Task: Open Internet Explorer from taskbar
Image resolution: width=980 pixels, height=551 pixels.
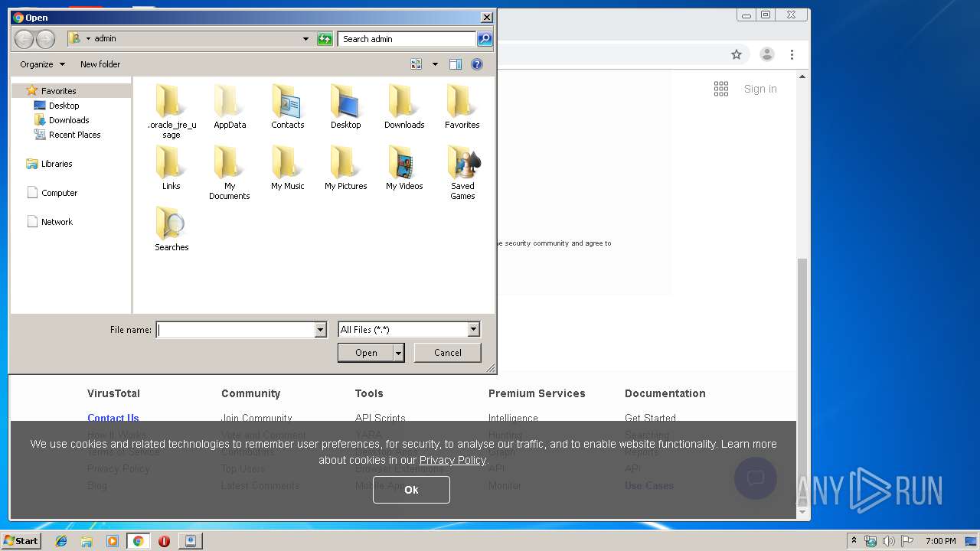Action: coord(61,541)
